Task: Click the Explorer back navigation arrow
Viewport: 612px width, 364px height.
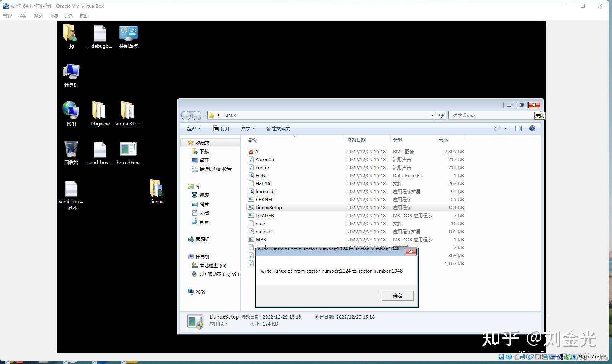Action: pos(186,115)
